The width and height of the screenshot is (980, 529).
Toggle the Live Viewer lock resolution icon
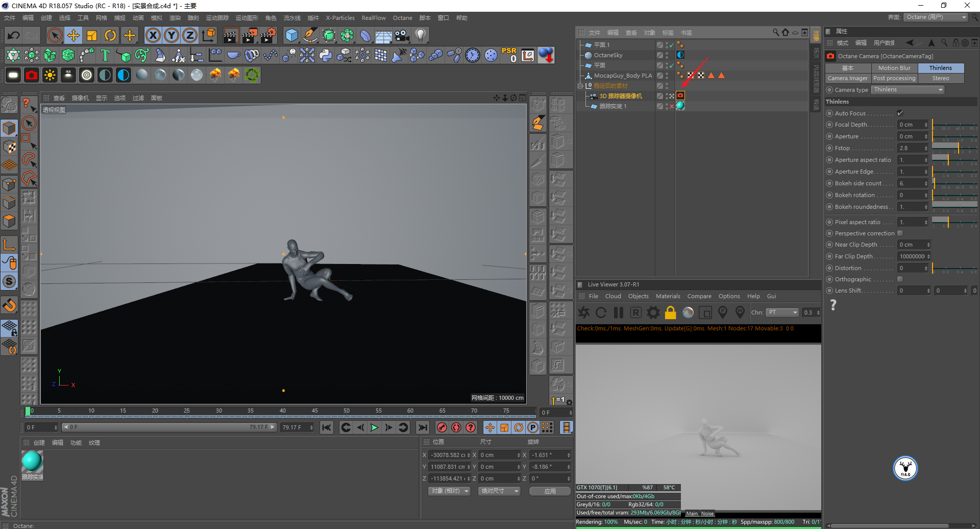(x=671, y=312)
